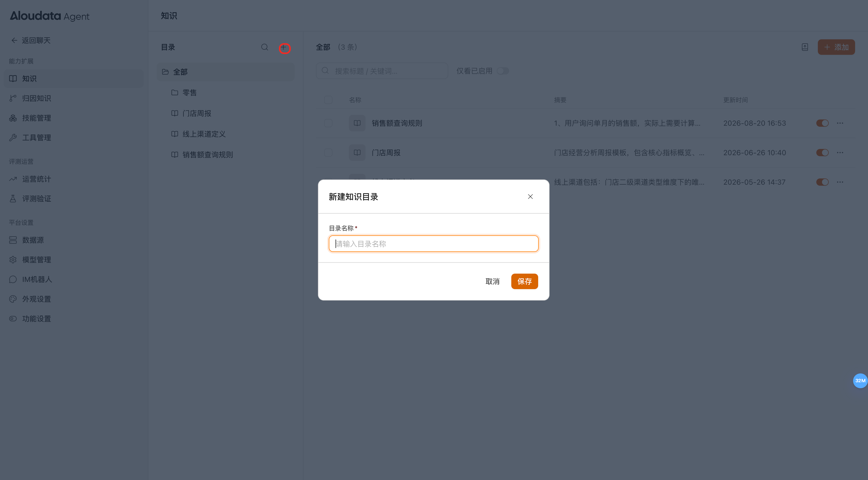The width and height of the screenshot is (868, 480).
Task: Open 运营统计 in sidebar
Action: (x=73, y=179)
